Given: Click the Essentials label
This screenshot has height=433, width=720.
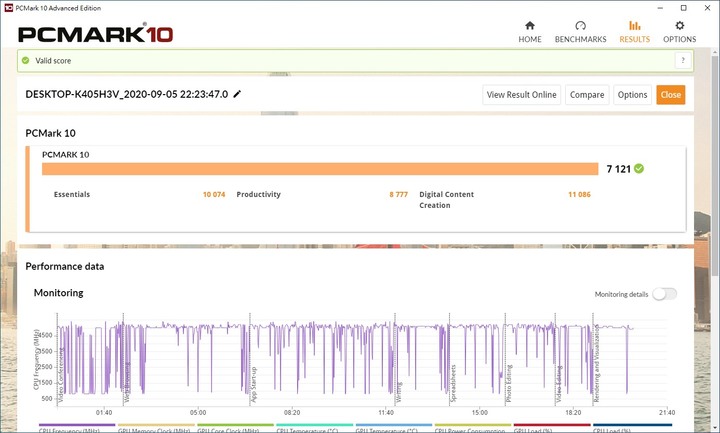Looking at the screenshot, I should tap(72, 194).
